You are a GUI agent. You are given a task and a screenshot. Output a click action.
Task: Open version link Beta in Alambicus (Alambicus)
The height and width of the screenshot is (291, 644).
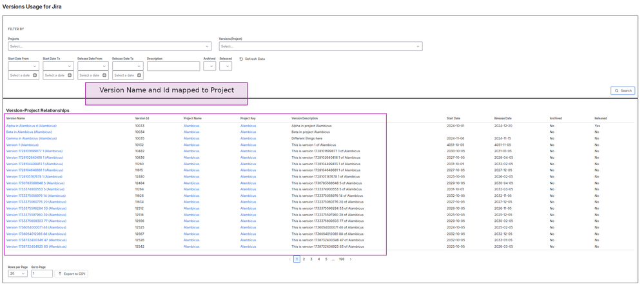pos(29,132)
